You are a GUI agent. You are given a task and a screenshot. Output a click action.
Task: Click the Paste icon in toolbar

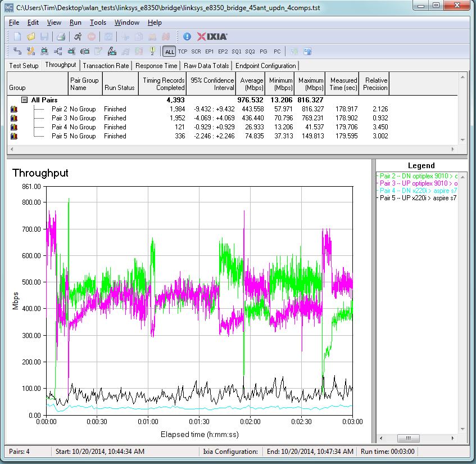[152, 37]
